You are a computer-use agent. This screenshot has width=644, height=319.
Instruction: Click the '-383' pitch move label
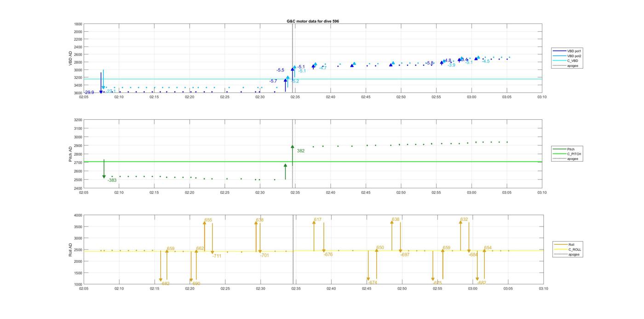point(112,180)
